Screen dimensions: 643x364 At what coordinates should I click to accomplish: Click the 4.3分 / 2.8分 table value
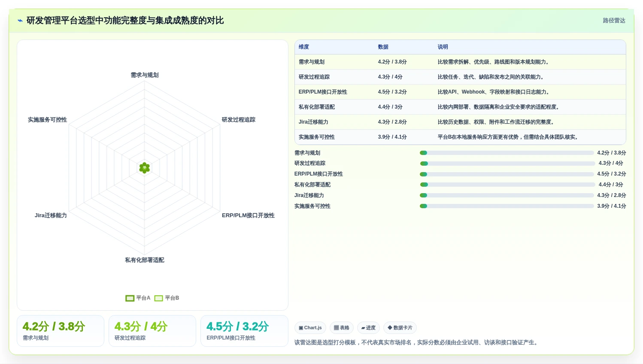pyautogui.click(x=392, y=122)
